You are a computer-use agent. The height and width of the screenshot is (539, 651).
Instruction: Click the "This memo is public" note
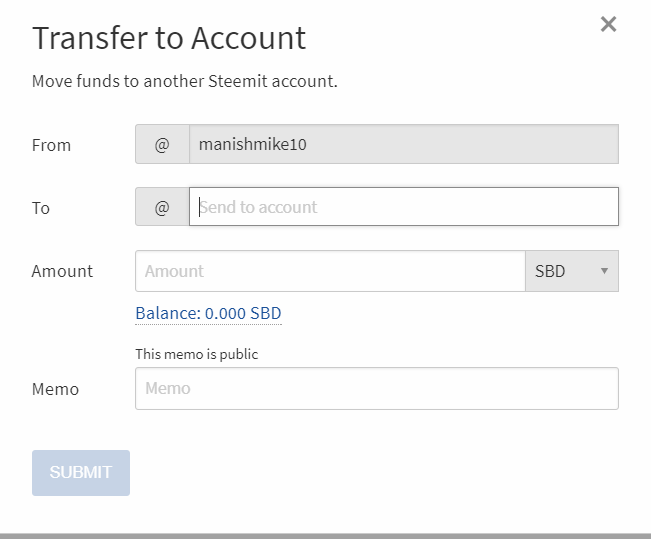coord(197,354)
